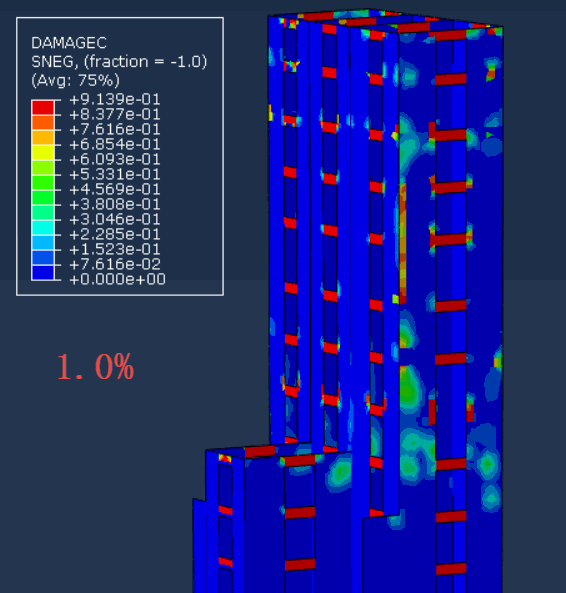
Task: Choose the amber band below the orange one
Action: click(x=43, y=137)
